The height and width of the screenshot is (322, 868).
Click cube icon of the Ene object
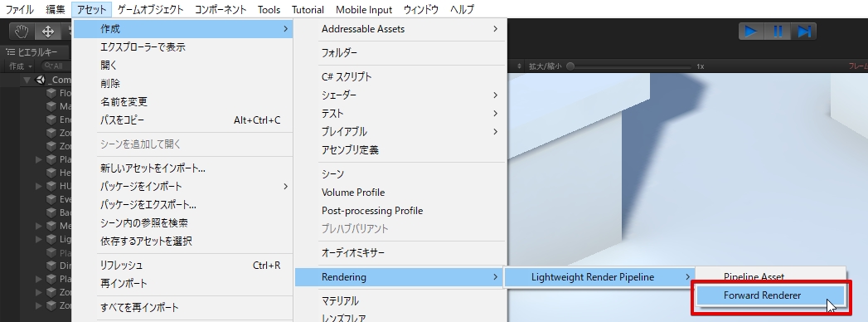pos(52,120)
